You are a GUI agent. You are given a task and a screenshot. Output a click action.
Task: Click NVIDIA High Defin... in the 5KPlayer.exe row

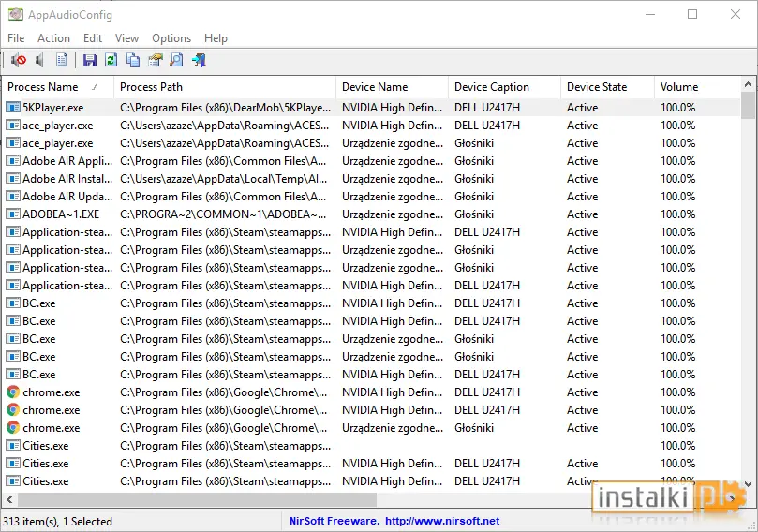pyautogui.click(x=392, y=108)
